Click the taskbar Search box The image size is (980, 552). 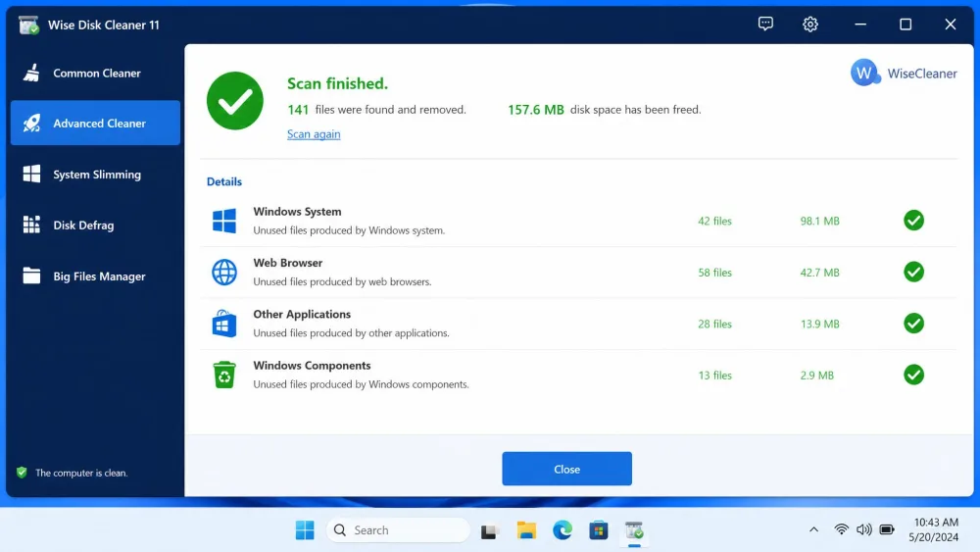(x=398, y=530)
